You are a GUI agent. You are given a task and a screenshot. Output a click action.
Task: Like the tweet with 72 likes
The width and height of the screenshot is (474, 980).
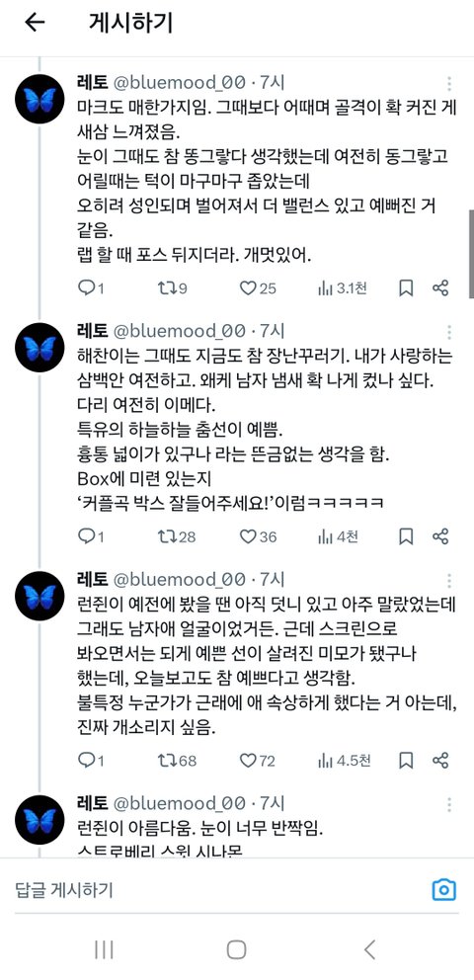tap(258, 761)
